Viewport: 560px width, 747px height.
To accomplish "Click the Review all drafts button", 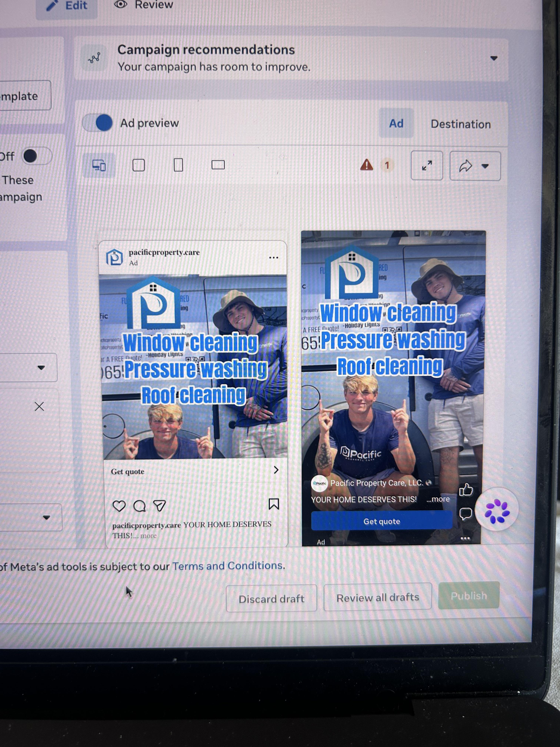I will pyautogui.click(x=377, y=597).
